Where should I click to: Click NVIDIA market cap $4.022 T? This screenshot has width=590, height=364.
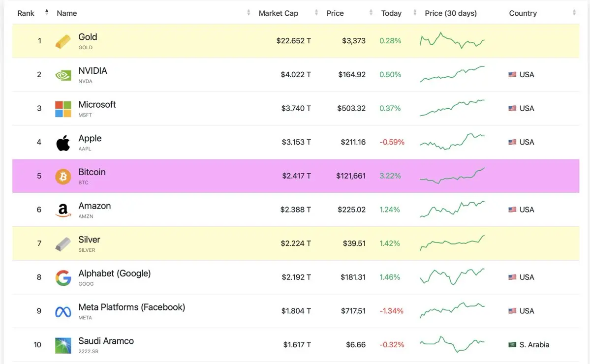[296, 74]
